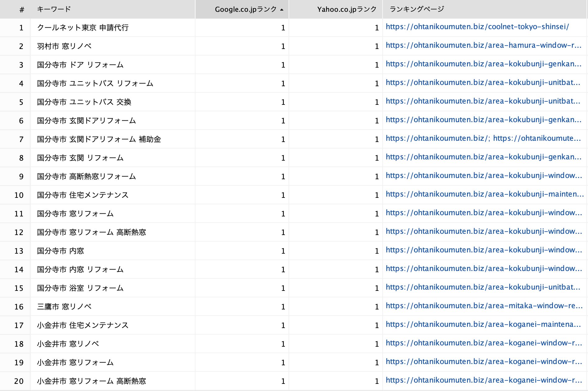588x391 pixels.
Task: Select keyword 小金井市 窓リノベ
Action: 68,344
